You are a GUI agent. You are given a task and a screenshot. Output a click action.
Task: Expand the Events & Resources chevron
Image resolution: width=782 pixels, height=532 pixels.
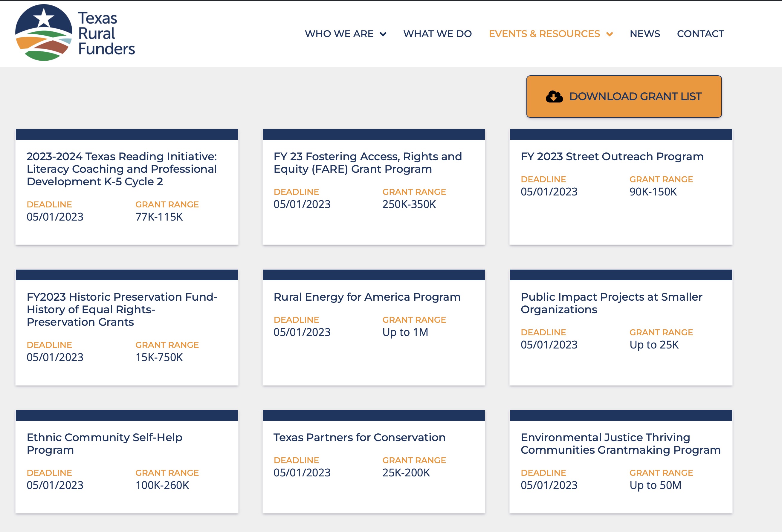610,34
